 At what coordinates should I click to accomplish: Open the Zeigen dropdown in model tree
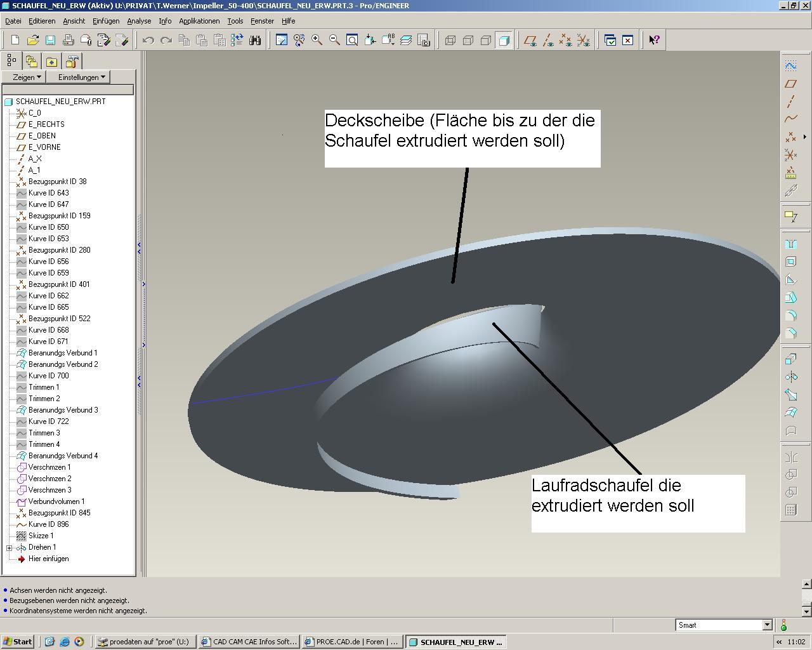coord(27,77)
